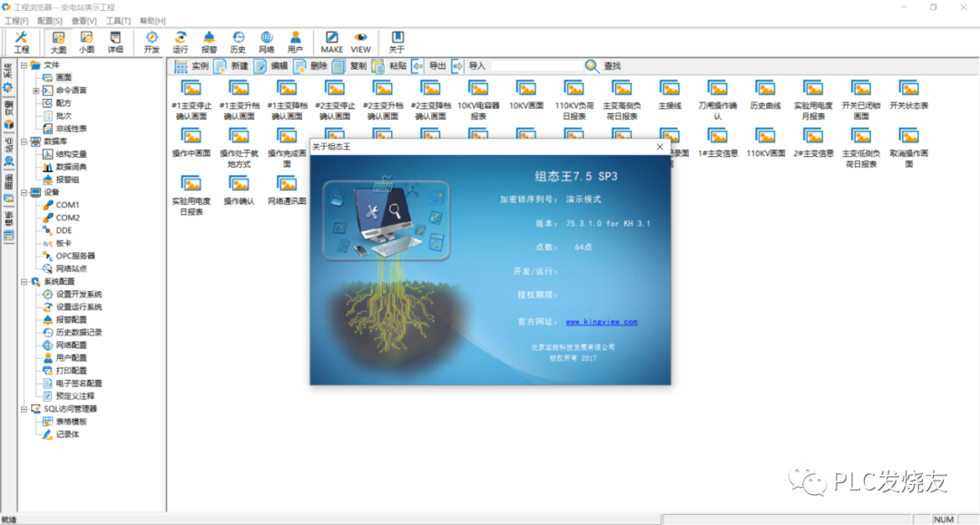980x525 pixels.
Task: Toggle the 大图 large icons view
Action: (x=58, y=41)
